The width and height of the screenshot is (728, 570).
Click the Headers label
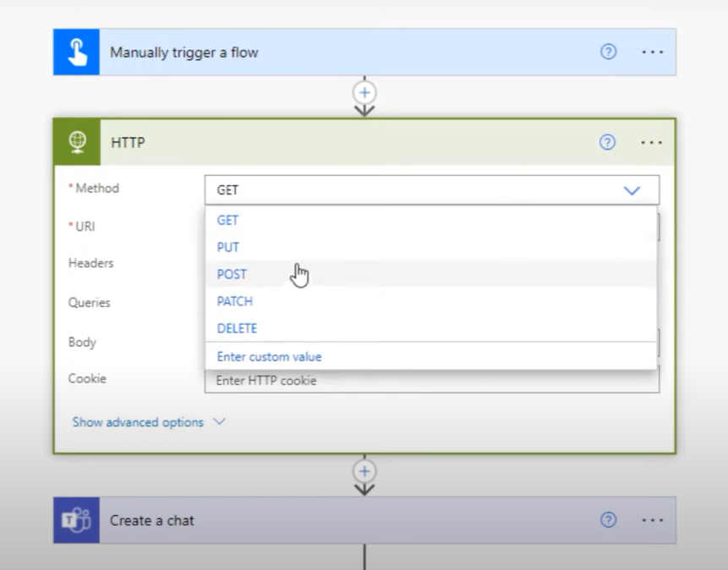tap(90, 263)
